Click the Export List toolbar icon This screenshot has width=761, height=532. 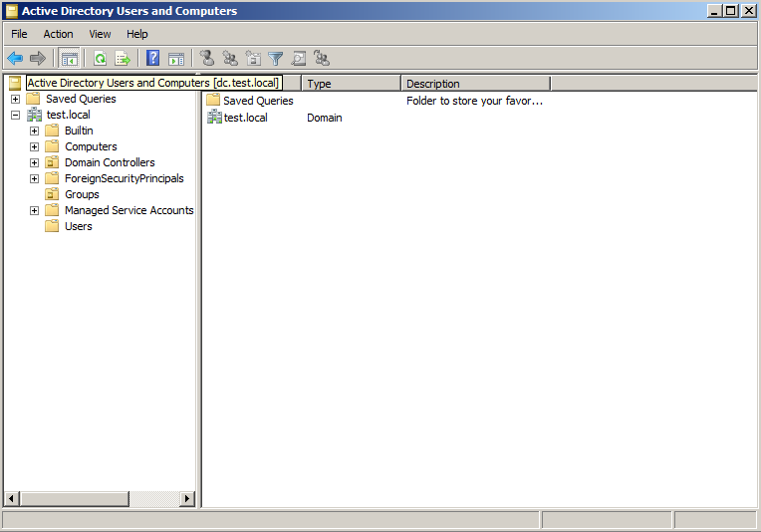pyautogui.click(x=123, y=59)
